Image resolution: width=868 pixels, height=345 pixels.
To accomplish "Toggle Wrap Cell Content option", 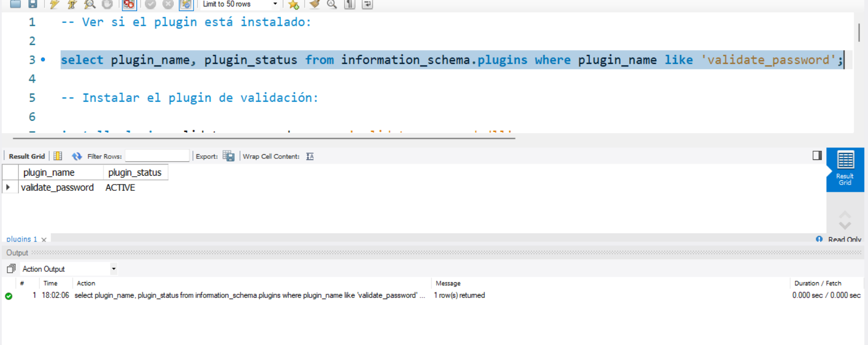I will point(310,156).
